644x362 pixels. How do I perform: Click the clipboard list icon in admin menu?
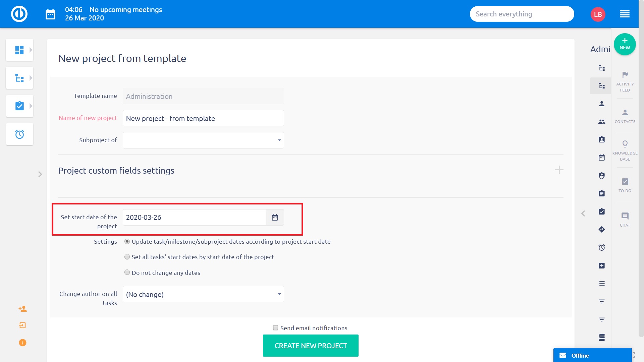point(602,193)
